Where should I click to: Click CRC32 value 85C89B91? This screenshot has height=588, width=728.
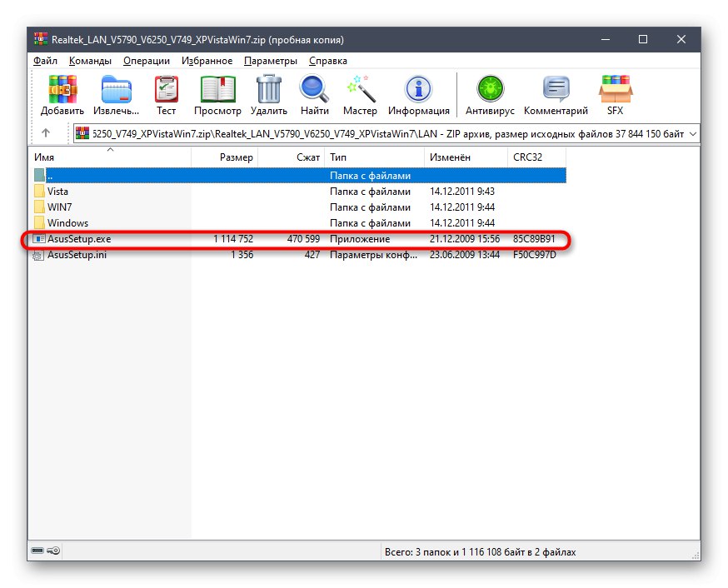click(x=534, y=238)
